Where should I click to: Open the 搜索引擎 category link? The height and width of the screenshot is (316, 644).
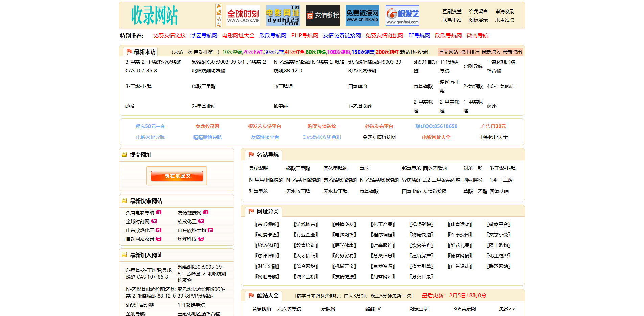pos(421,266)
